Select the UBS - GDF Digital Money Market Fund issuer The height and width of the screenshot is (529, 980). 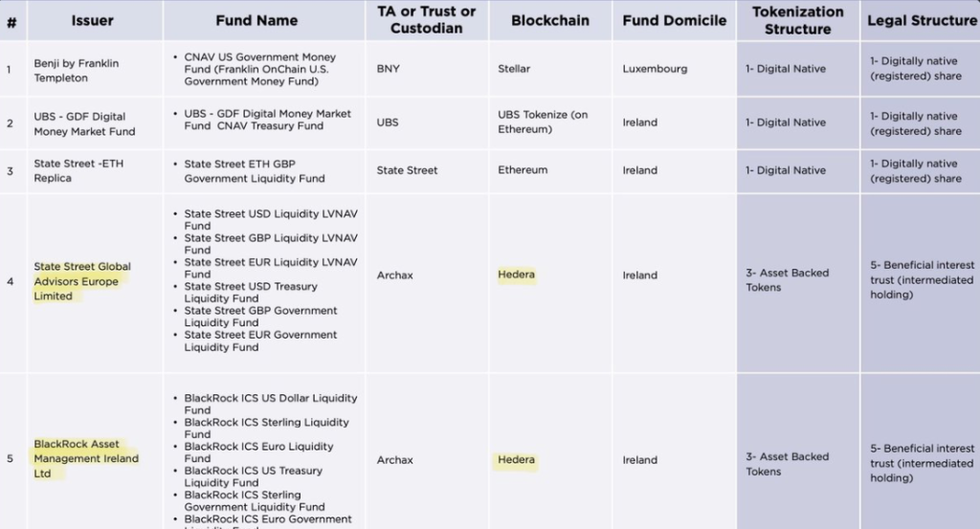tap(84, 124)
